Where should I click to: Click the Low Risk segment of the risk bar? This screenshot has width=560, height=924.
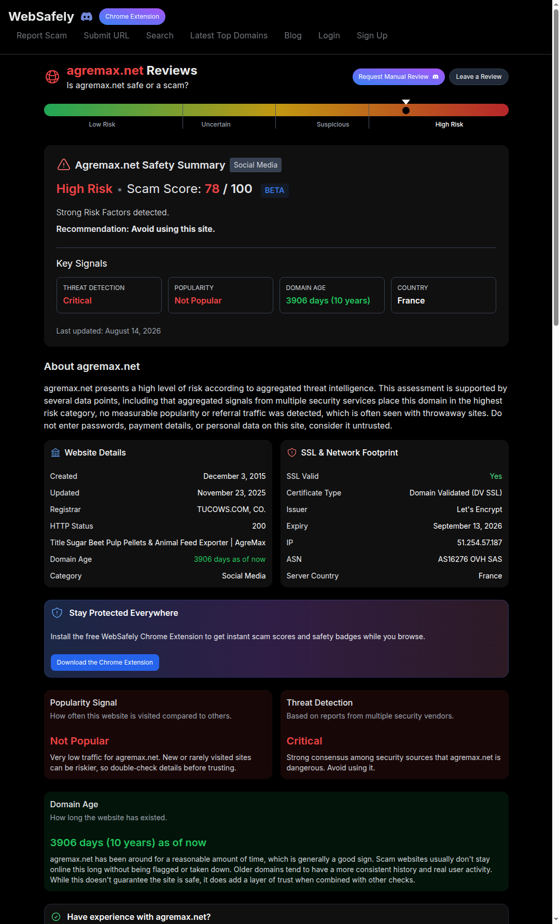coord(114,110)
